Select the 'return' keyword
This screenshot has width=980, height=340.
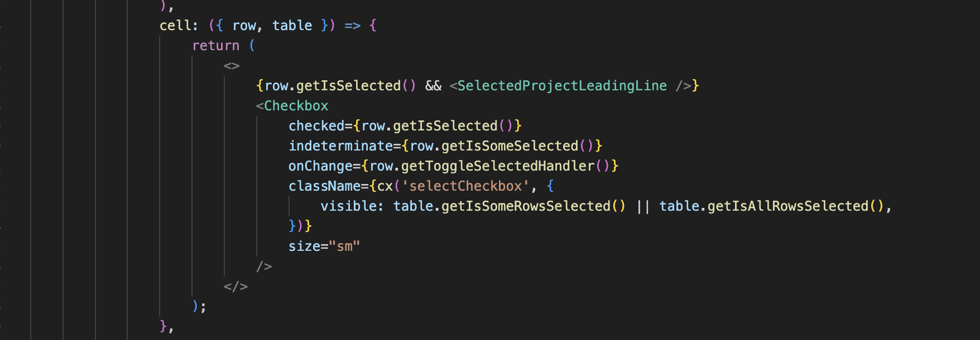[x=215, y=46]
